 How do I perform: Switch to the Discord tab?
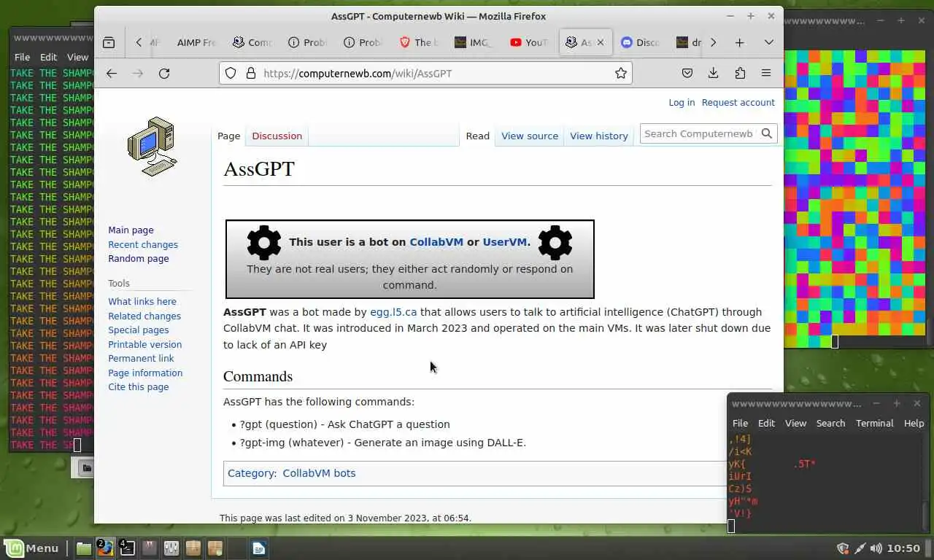(x=640, y=43)
